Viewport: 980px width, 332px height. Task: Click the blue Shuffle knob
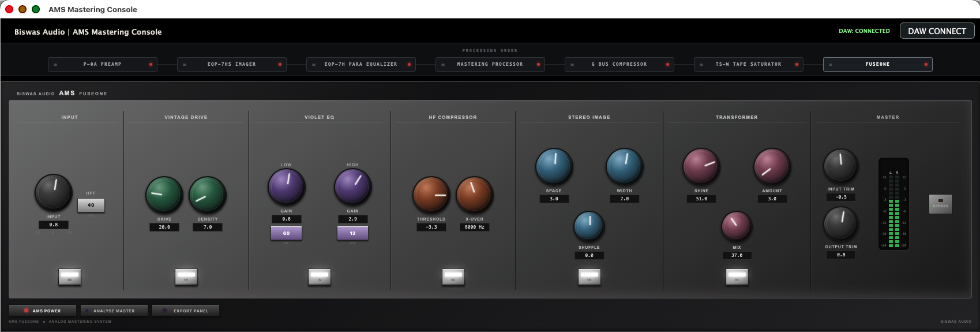pyautogui.click(x=589, y=226)
